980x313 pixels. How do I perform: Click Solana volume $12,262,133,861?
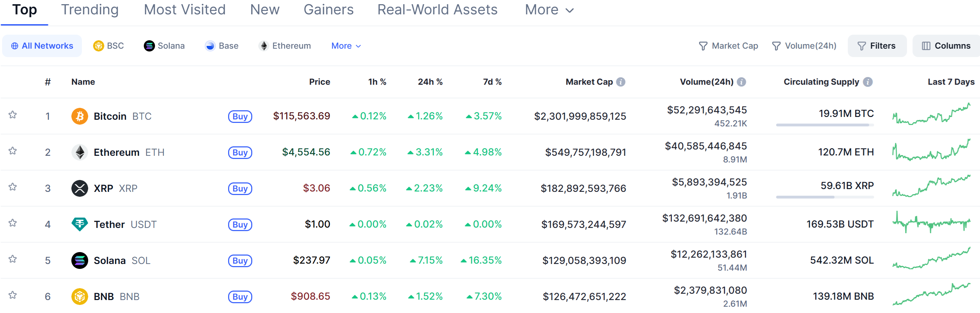tap(709, 254)
